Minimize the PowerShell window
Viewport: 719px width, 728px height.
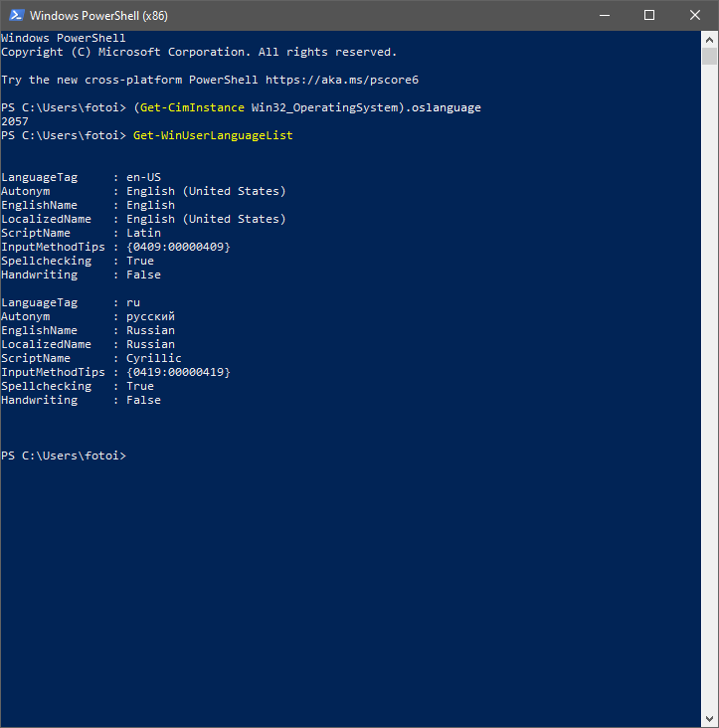coord(605,15)
